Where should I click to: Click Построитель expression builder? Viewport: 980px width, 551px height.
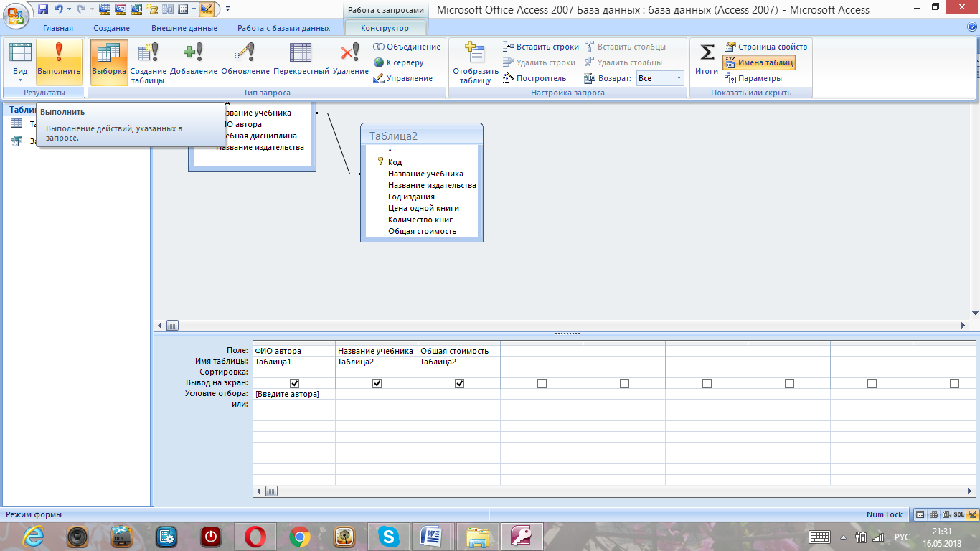click(x=534, y=78)
